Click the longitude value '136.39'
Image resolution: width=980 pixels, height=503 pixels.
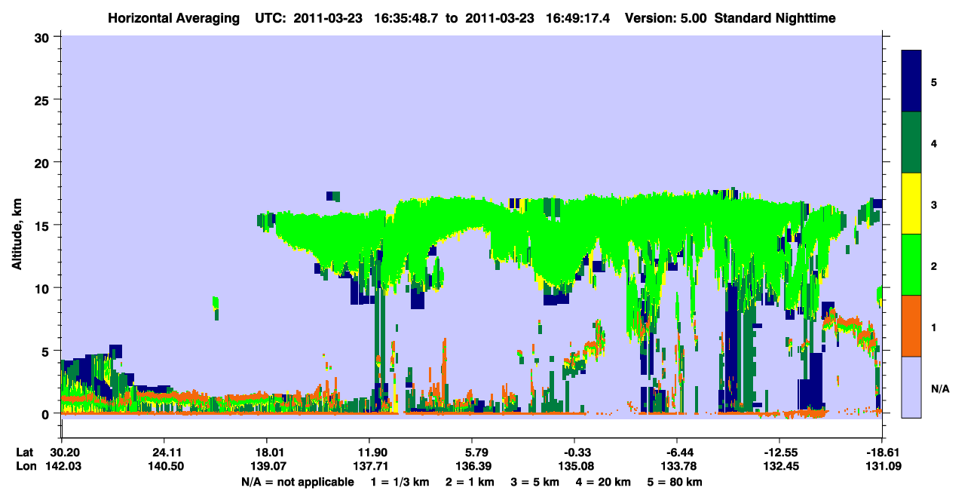472,467
